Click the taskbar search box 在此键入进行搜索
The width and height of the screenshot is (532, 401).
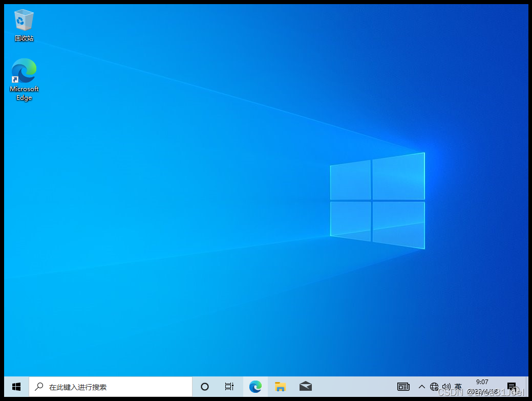(x=111, y=387)
